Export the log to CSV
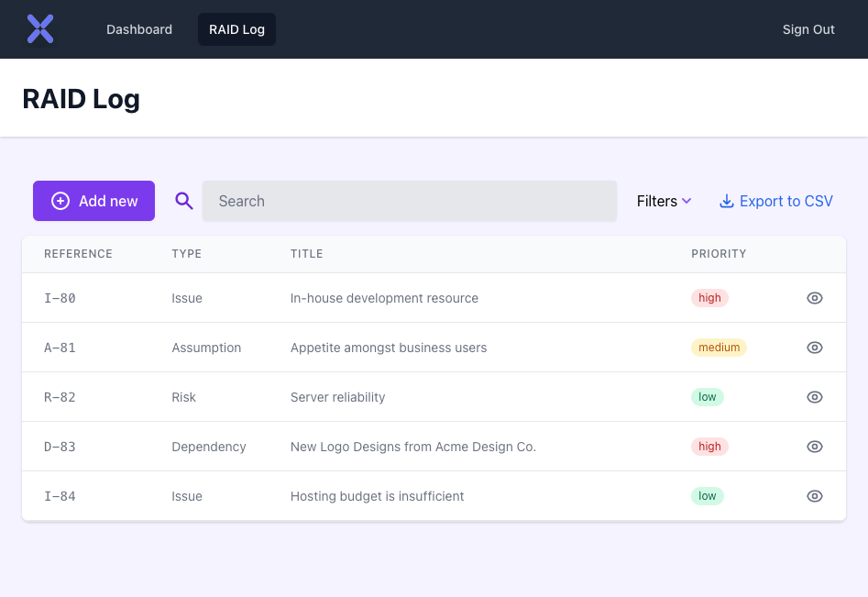868x597 pixels. pos(775,201)
